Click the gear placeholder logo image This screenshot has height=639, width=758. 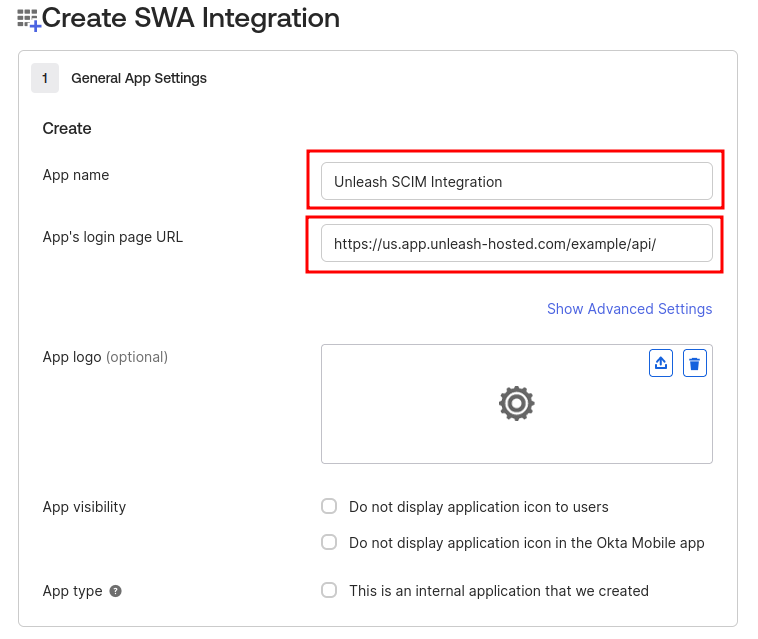[x=516, y=403]
